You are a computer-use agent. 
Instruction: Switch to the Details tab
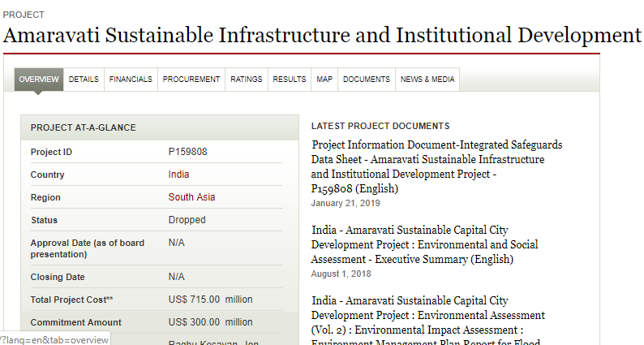(84, 80)
